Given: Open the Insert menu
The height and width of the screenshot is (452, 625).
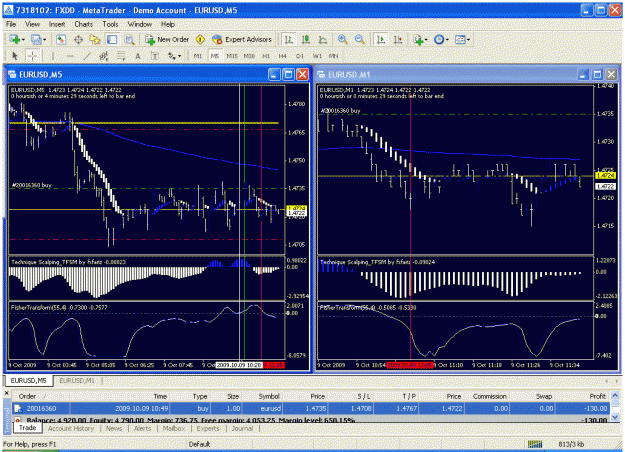Looking at the screenshot, I should tap(57, 24).
